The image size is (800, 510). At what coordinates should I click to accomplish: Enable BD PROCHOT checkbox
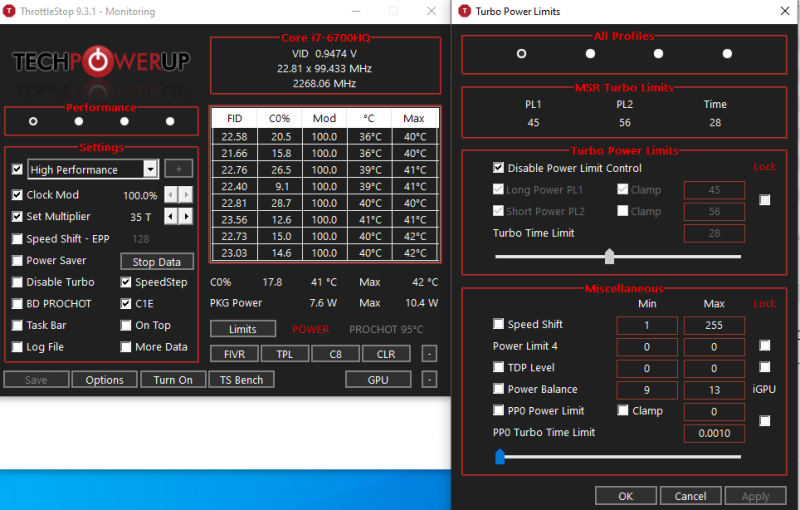17,304
